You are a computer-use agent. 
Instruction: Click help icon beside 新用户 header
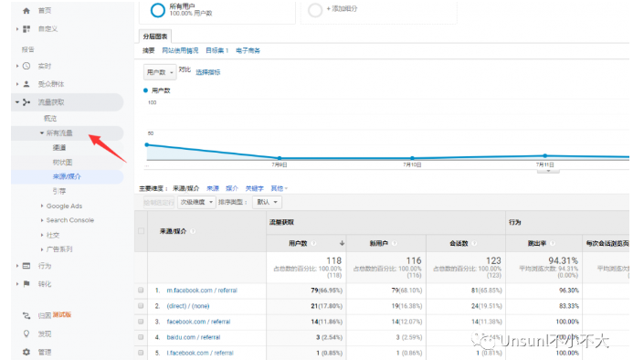[x=394, y=243]
